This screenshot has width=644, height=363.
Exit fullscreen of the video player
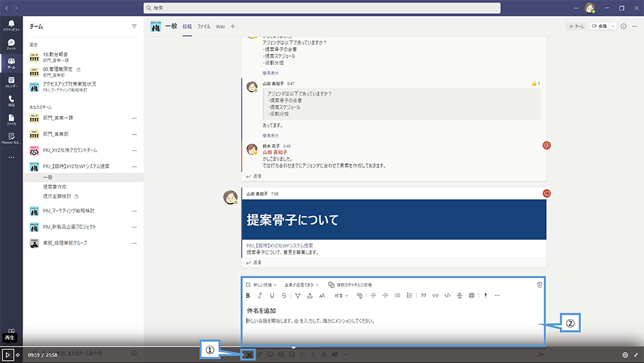(636, 355)
